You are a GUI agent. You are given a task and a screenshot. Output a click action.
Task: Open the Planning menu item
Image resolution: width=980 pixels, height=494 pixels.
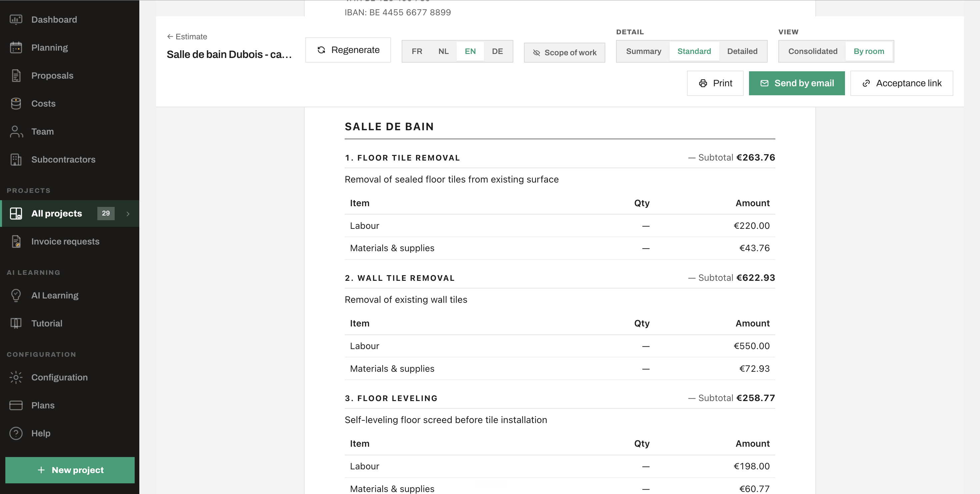[70, 48]
